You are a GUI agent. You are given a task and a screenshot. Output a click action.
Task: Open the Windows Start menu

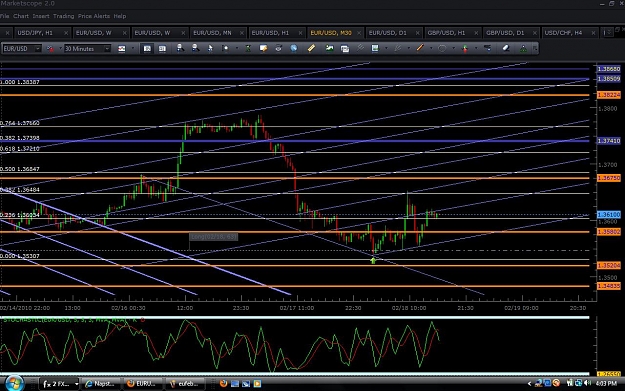click(x=14, y=383)
